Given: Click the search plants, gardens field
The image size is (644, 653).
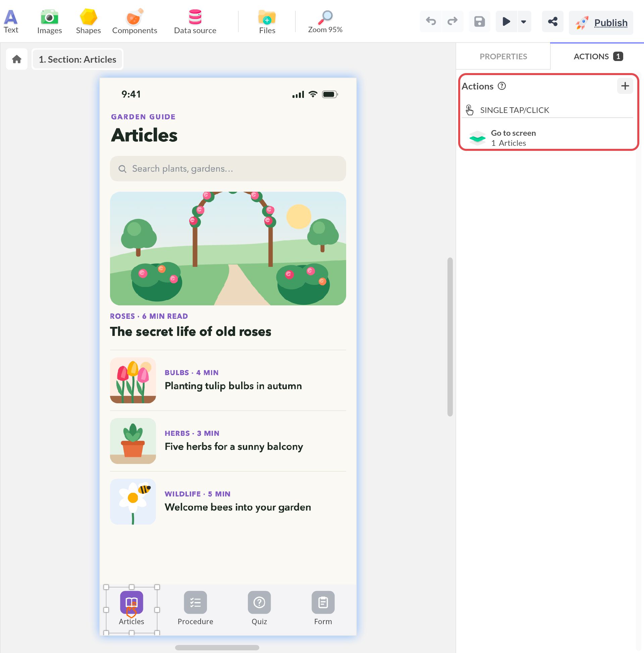Looking at the screenshot, I should pyautogui.click(x=228, y=168).
